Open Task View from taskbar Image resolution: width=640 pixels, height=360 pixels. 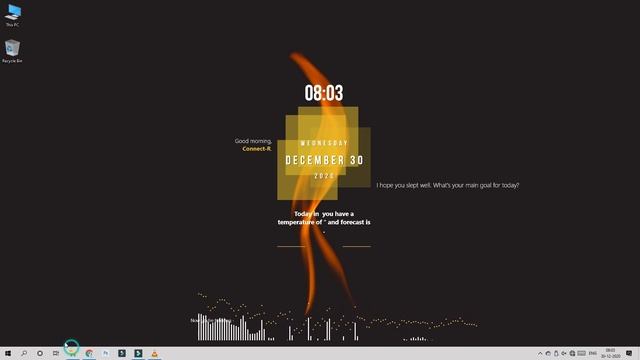coord(56,353)
